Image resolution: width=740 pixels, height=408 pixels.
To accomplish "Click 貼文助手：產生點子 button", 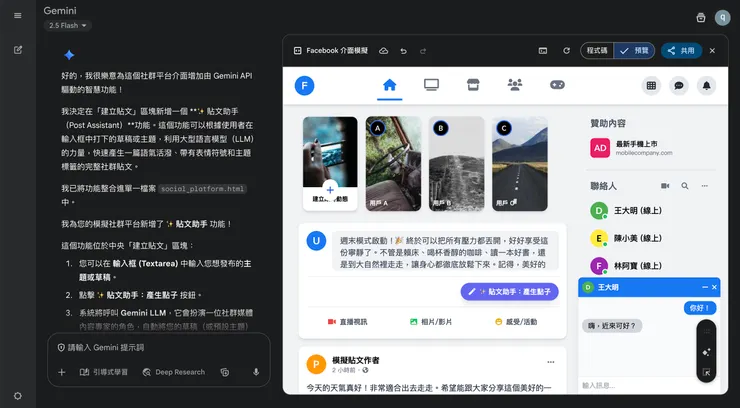I will point(509,291).
